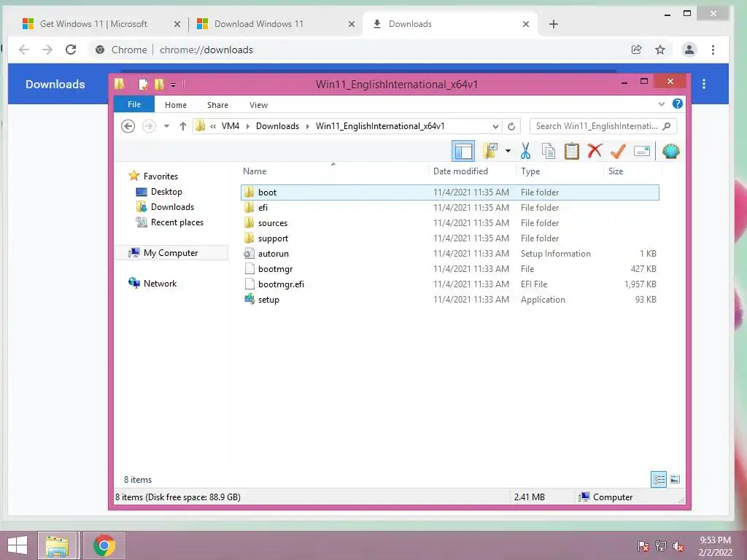Select the bootmgr.efi file
The height and width of the screenshot is (560, 747).
pos(449,284)
